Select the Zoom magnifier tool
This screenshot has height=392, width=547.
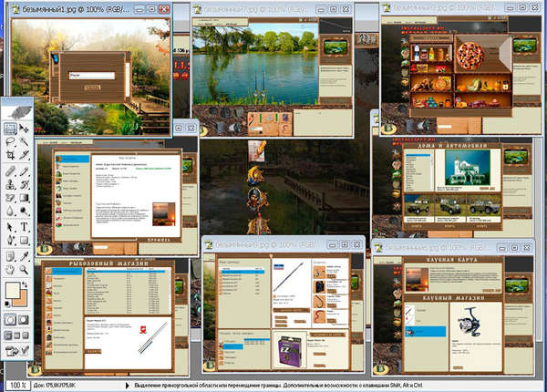25,269
